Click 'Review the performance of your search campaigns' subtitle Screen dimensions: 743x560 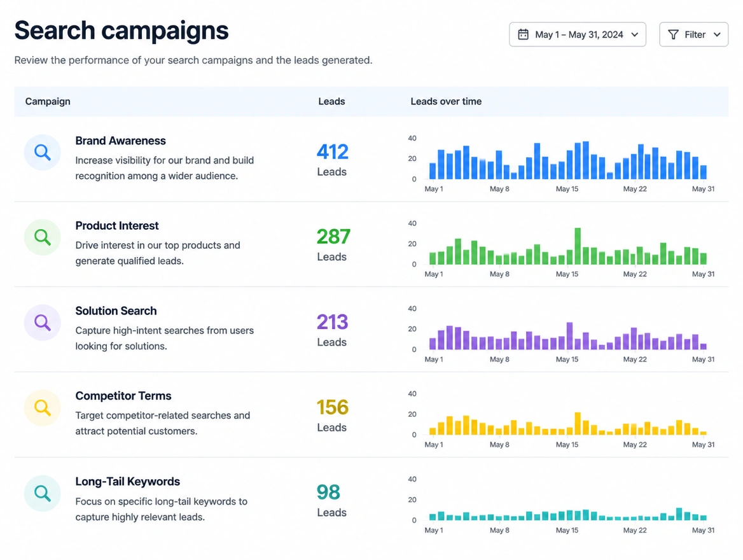click(193, 60)
